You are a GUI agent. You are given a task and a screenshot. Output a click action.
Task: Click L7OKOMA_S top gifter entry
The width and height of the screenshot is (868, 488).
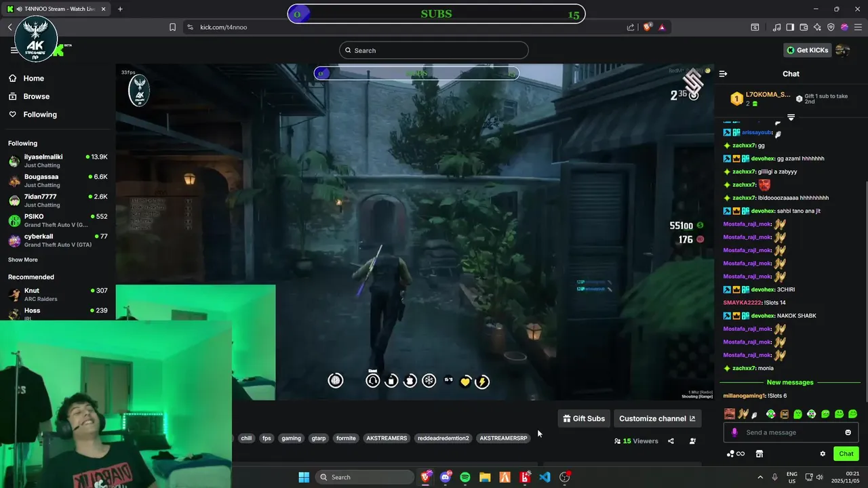(x=760, y=99)
